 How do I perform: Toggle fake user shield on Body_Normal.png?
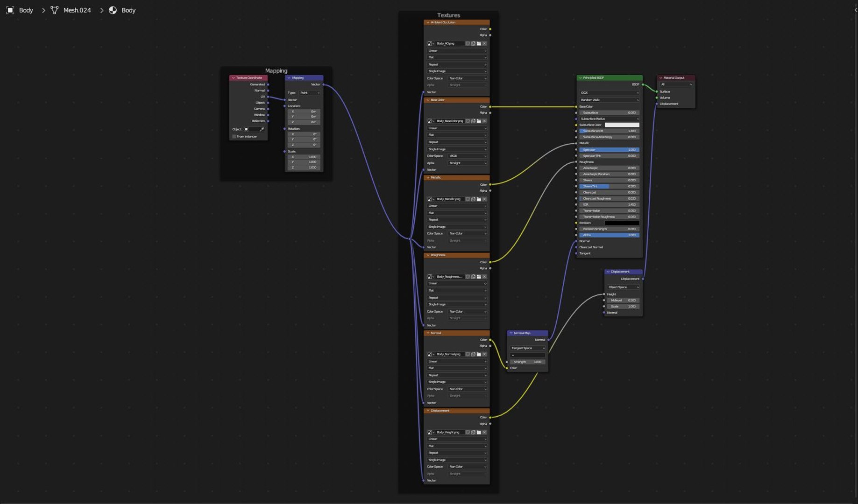click(468, 354)
